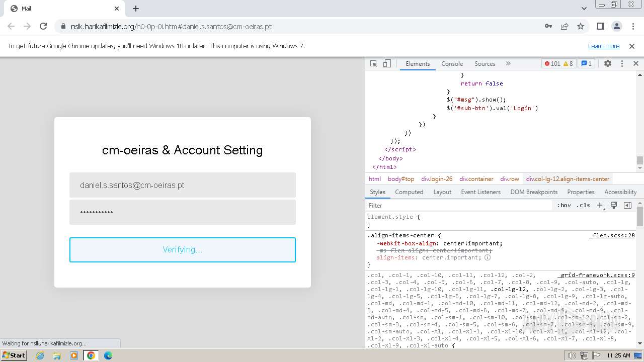The height and width of the screenshot is (362, 644).
Task: Bookmark this page with the star
Action: (581, 26)
